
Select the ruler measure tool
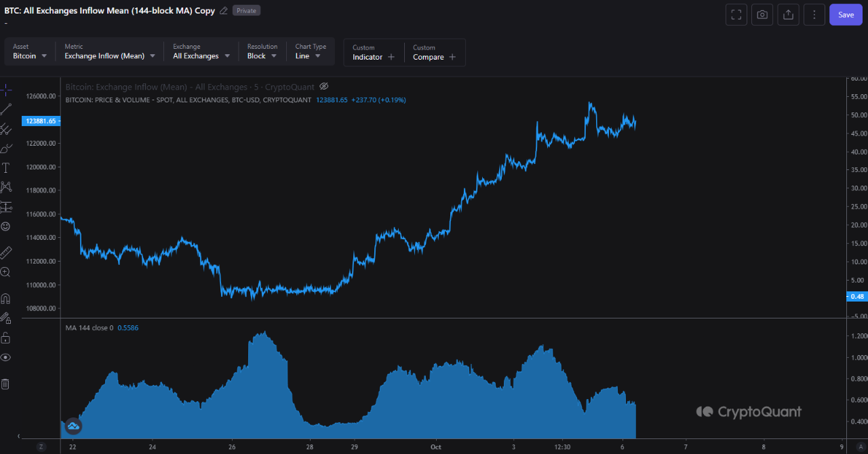click(x=6, y=253)
